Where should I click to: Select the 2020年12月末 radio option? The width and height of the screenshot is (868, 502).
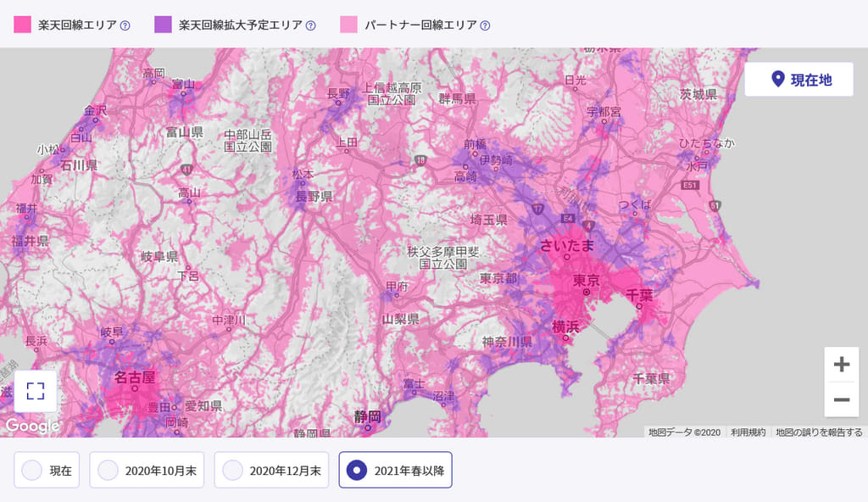coord(271,470)
